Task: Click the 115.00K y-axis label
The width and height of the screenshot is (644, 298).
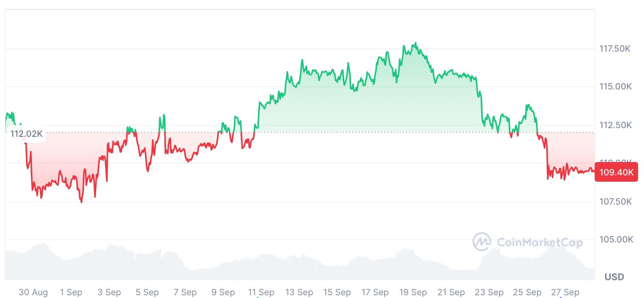Action: pyautogui.click(x=615, y=86)
